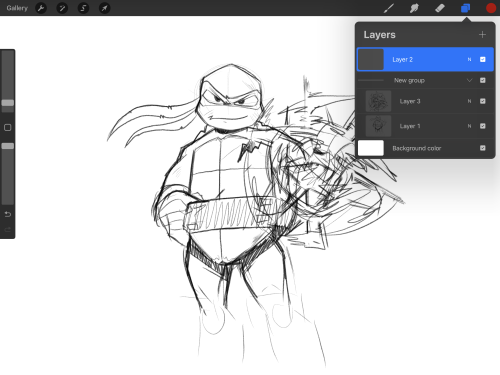Image resolution: width=500 pixels, height=375 pixels.
Task: Close the Layers panel via Layers icon
Action: pyautogui.click(x=466, y=8)
